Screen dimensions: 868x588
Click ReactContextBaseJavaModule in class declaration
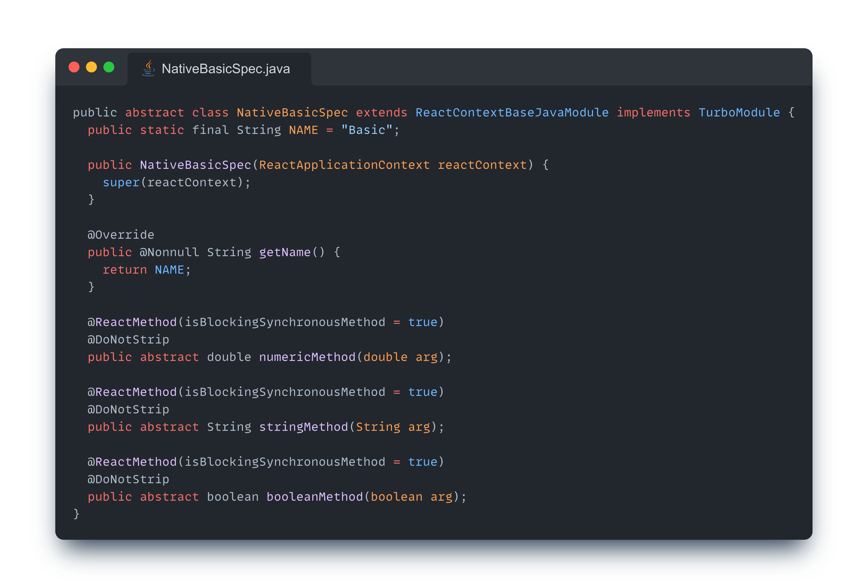coord(512,112)
